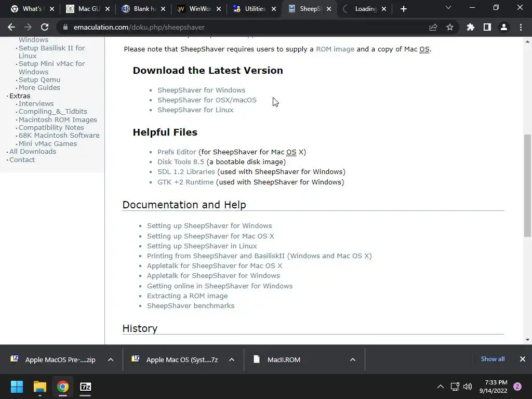This screenshot has height=399, width=532.
Task: Open Macintosh ROM Images sidebar link
Action: 58,119
